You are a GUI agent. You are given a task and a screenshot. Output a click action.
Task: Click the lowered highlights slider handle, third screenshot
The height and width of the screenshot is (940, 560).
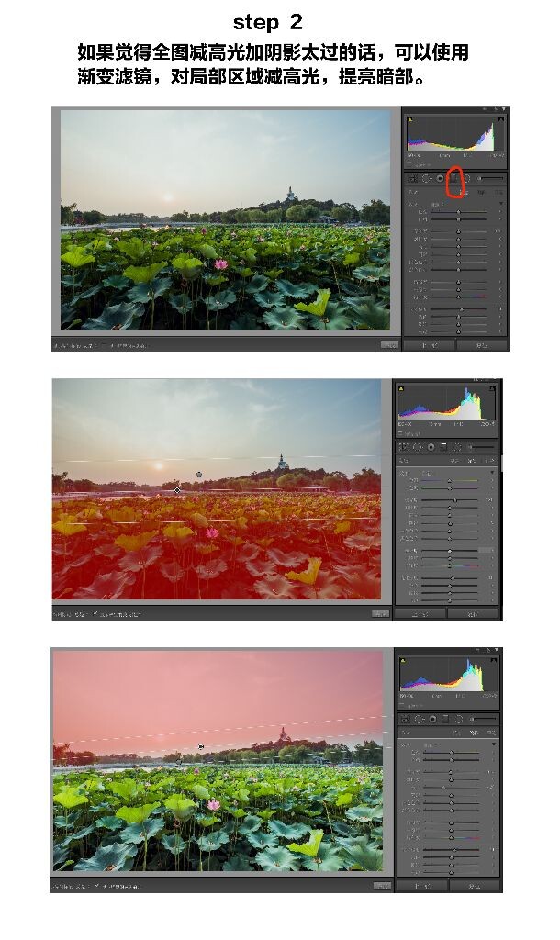pos(443,788)
